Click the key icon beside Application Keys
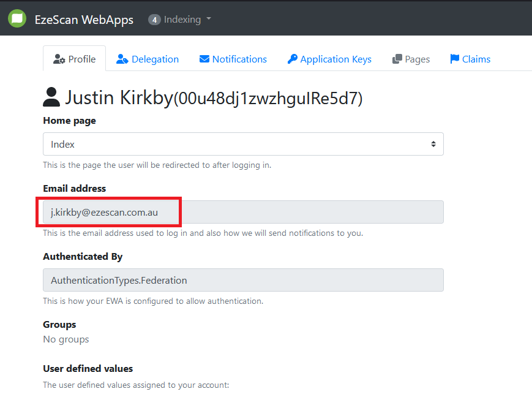The width and height of the screenshot is (532, 416). (x=292, y=59)
